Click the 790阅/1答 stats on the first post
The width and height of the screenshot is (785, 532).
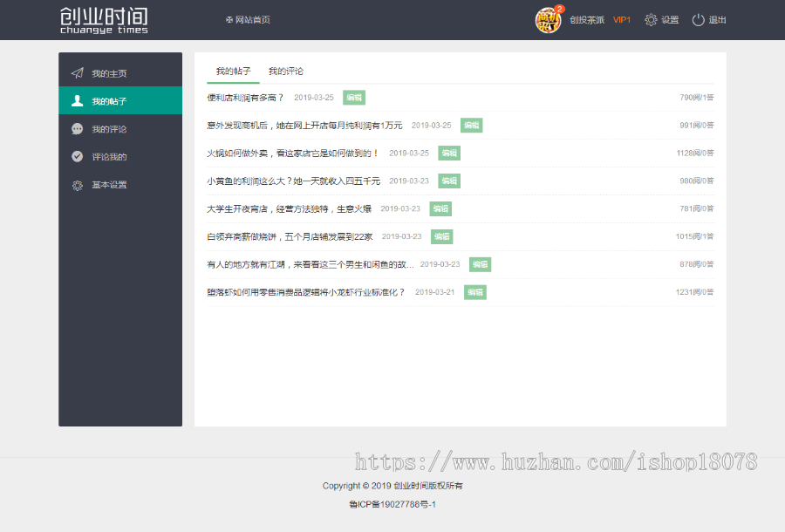coord(700,97)
